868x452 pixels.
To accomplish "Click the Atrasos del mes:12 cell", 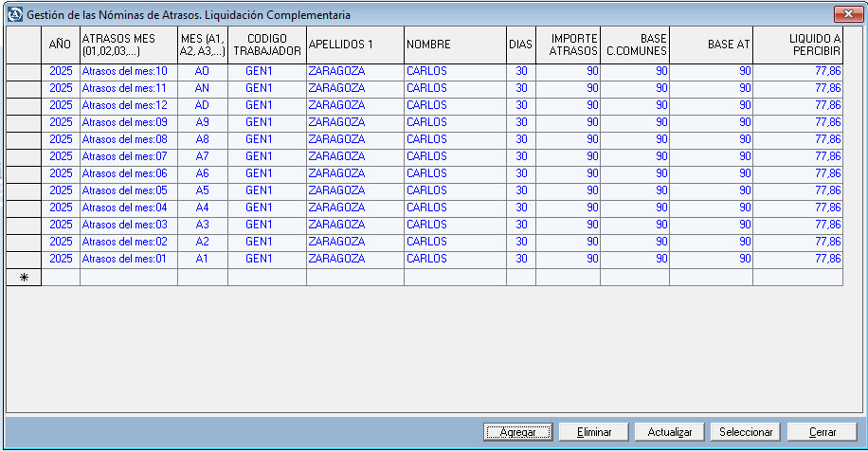I will point(128,106).
